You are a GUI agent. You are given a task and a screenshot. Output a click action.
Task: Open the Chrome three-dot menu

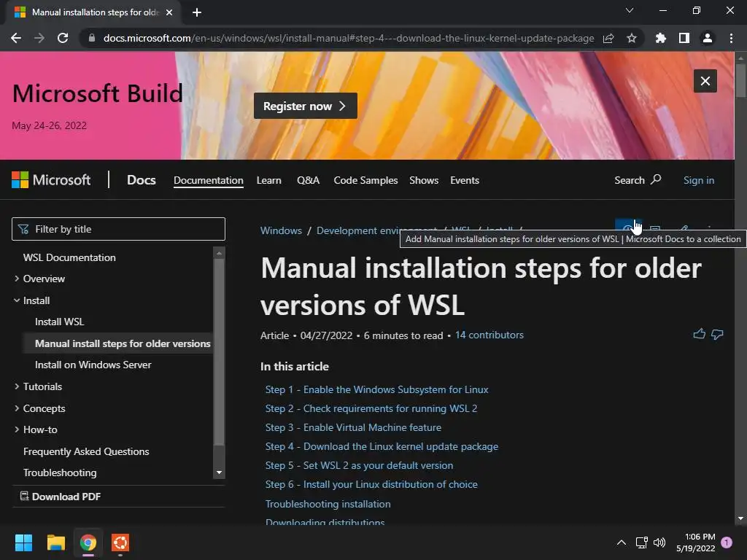point(731,38)
